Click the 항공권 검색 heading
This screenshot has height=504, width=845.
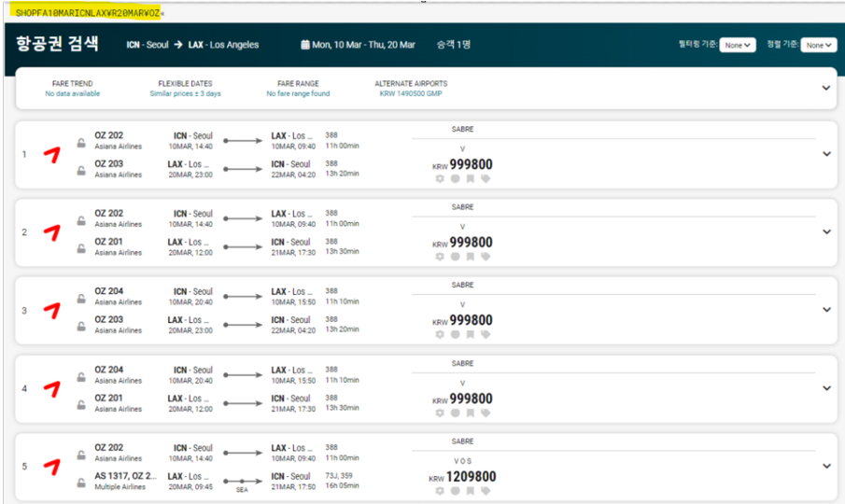click(x=57, y=44)
